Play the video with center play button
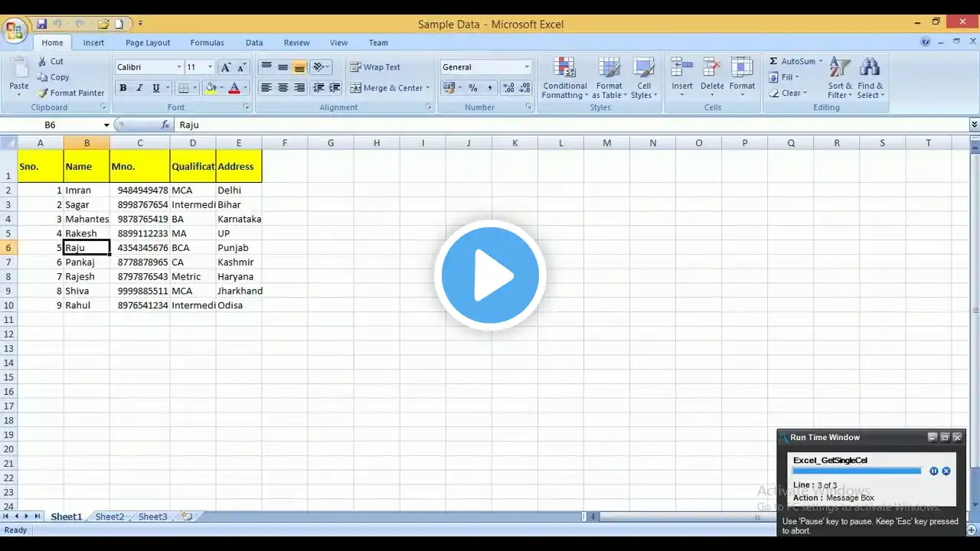This screenshot has width=980, height=551. pos(490,275)
